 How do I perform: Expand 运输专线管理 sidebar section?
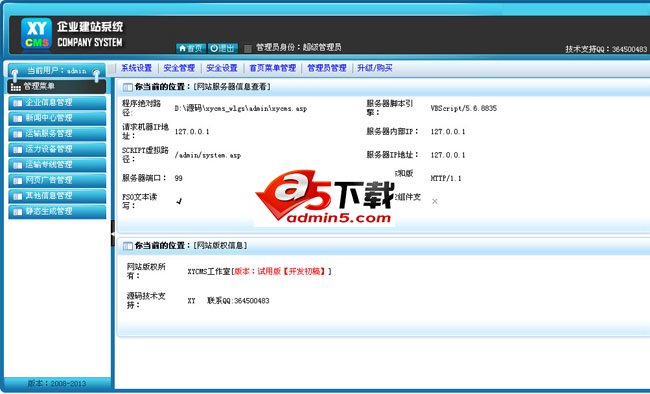pyautogui.click(x=57, y=165)
